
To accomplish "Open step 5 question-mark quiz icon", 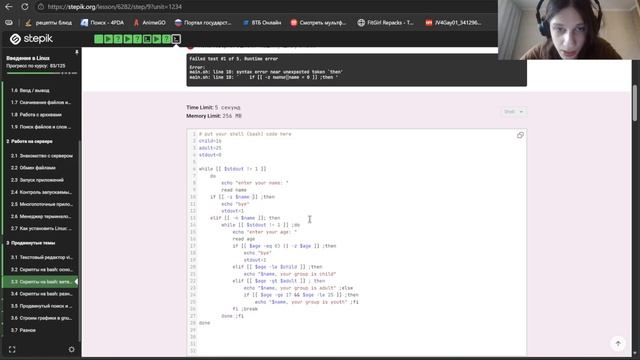I will click(x=137, y=39).
